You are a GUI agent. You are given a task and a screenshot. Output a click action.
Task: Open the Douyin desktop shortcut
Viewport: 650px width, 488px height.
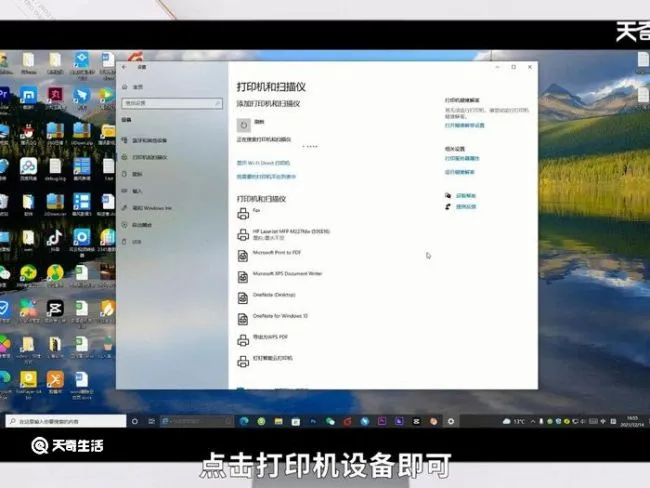click(x=55, y=240)
